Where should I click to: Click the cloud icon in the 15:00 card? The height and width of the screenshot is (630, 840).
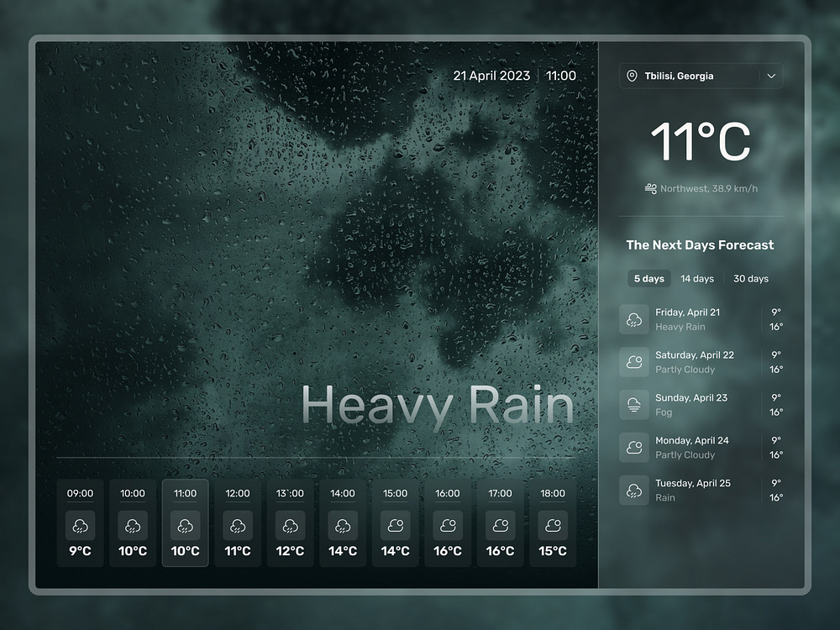[395, 526]
